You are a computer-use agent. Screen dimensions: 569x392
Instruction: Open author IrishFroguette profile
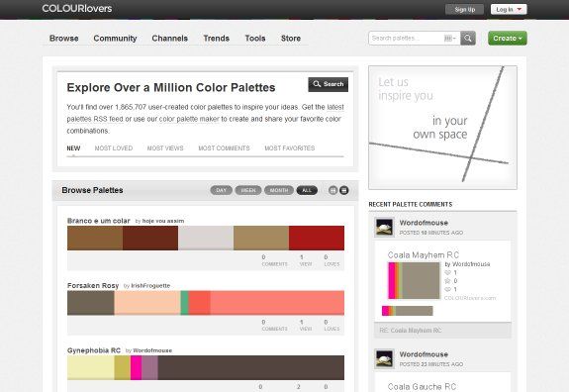(x=150, y=286)
